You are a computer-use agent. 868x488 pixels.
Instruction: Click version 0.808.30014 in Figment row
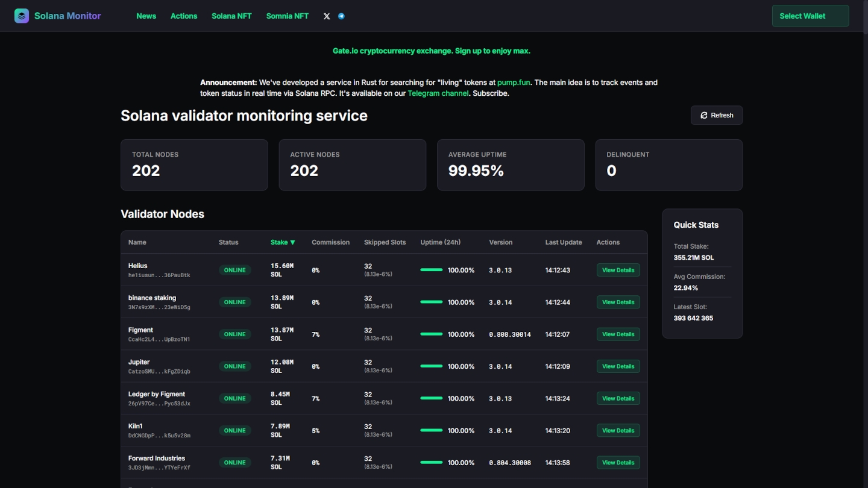coord(510,334)
